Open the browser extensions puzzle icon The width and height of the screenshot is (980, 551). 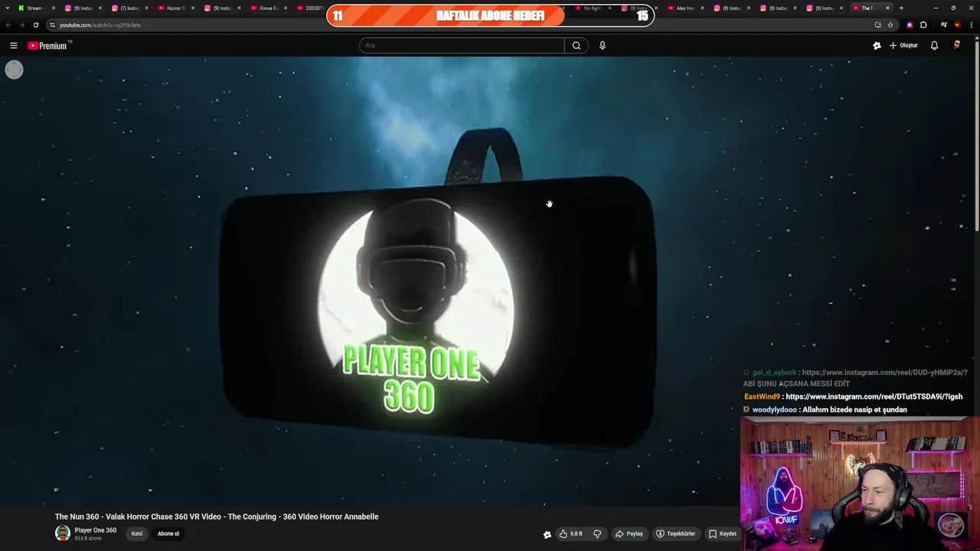coord(923,24)
